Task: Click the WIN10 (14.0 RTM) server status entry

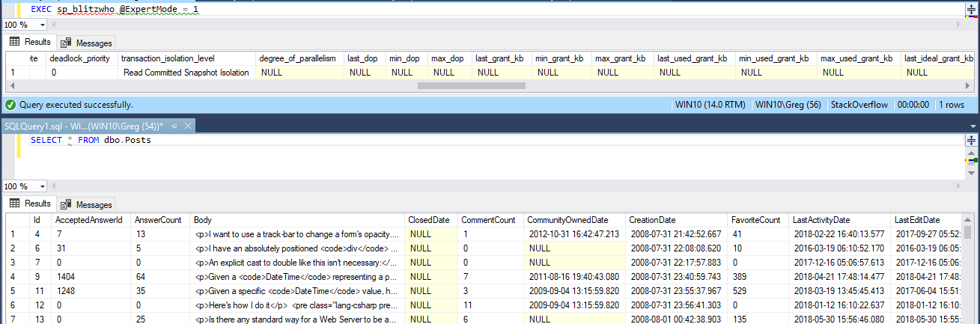Action: coord(711,105)
